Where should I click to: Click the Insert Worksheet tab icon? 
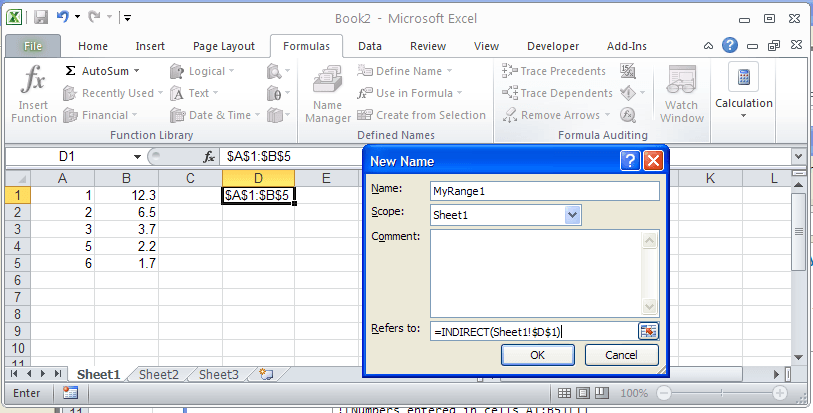(x=267, y=374)
